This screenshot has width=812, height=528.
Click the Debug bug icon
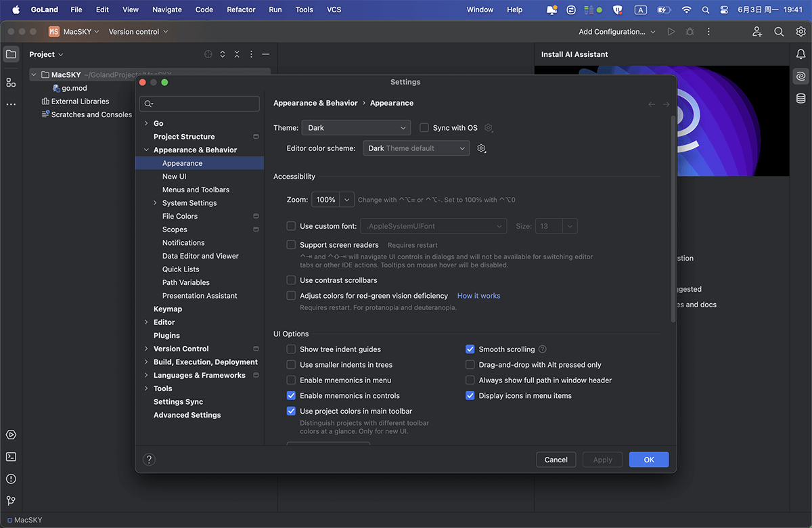pyautogui.click(x=690, y=32)
